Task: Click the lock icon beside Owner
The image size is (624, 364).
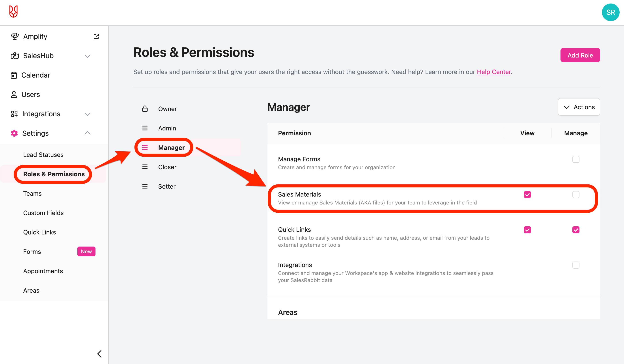Action: (x=145, y=109)
